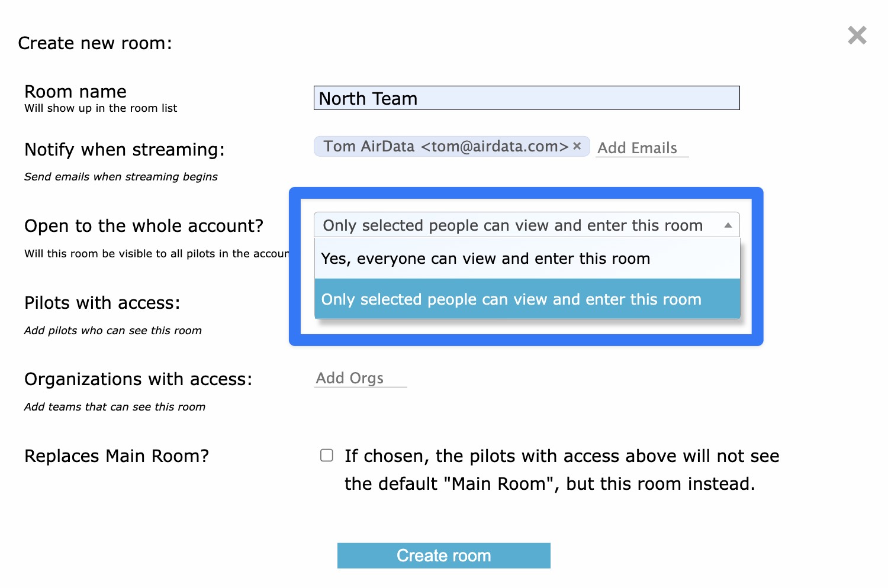The height and width of the screenshot is (588, 888).
Task: Enable the Replaces Main Room checkbox
Action: (x=327, y=455)
